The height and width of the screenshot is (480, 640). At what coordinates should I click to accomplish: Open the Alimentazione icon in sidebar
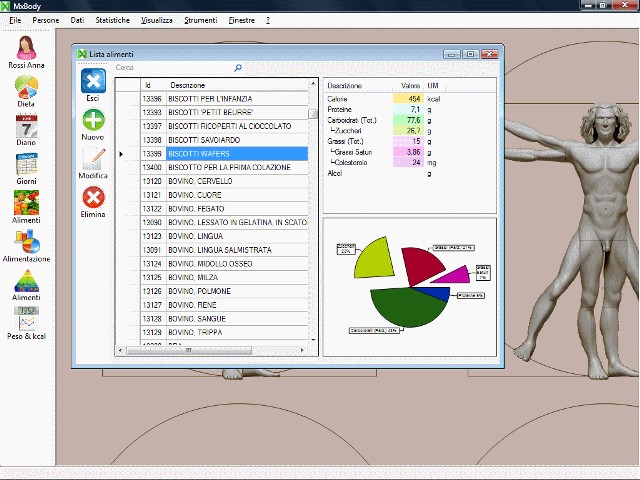(26, 241)
